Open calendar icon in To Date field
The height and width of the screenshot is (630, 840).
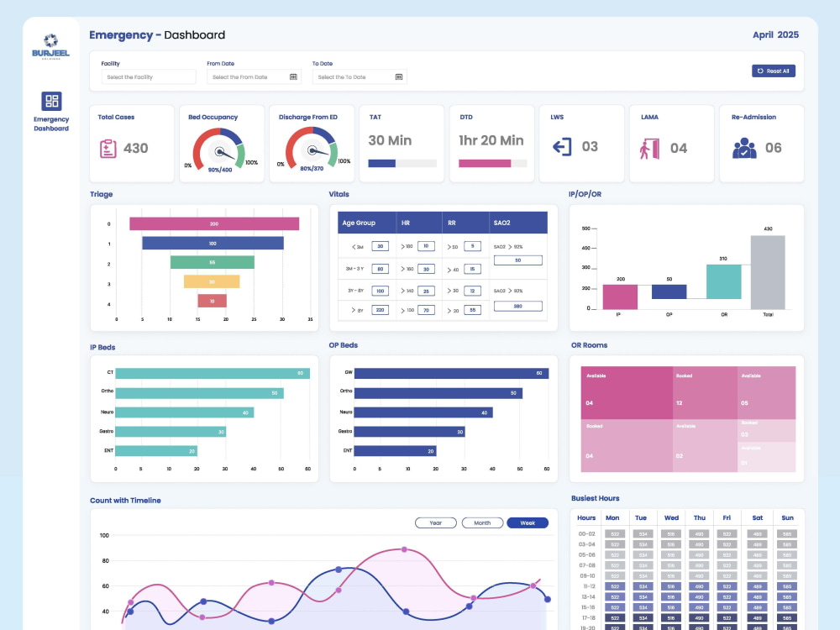pyautogui.click(x=398, y=76)
